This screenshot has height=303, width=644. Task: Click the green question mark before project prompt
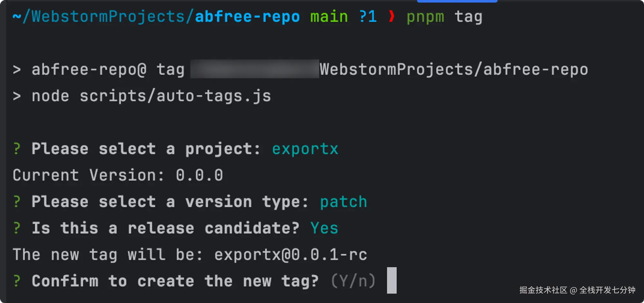[x=17, y=149]
